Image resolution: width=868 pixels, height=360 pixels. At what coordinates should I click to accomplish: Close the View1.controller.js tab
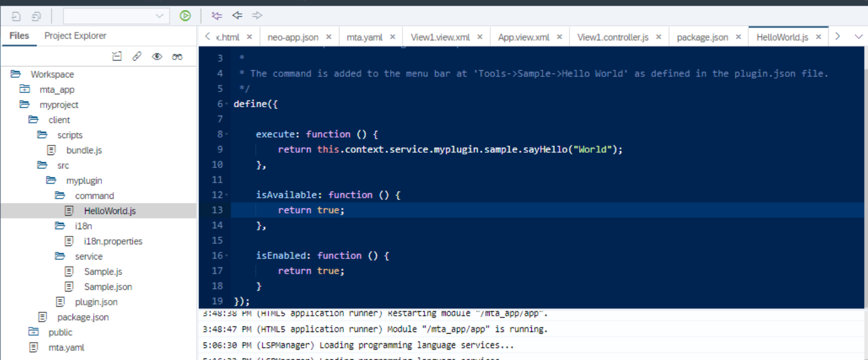coord(658,37)
